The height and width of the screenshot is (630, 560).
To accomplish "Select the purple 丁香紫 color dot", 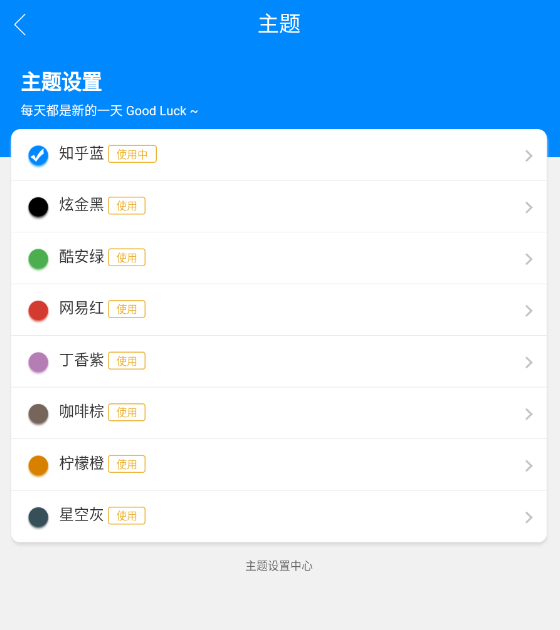I will pyautogui.click(x=38, y=362).
